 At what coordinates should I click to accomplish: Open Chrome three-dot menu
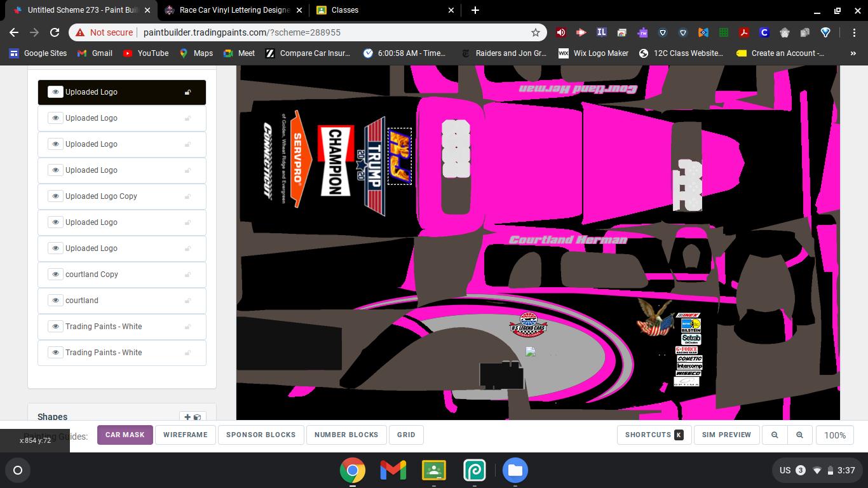coord(855,32)
